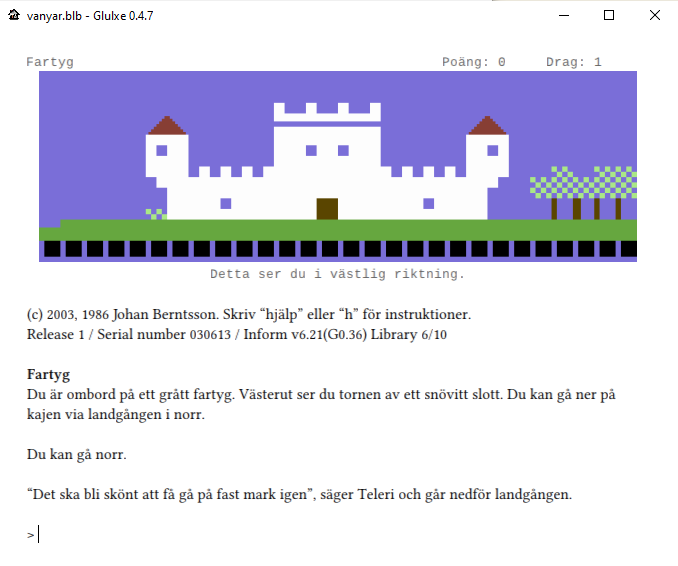Click the command prompt input line
The image size is (678, 566).
[200, 535]
